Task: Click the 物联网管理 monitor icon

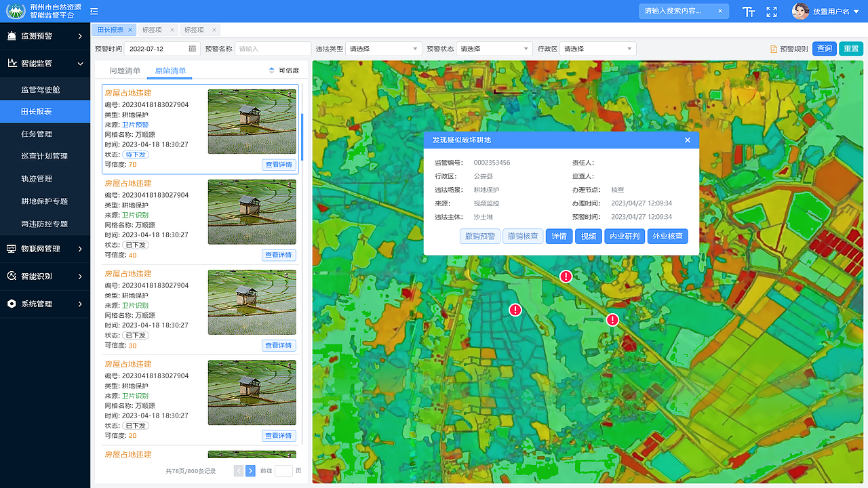Action: point(12,249)
